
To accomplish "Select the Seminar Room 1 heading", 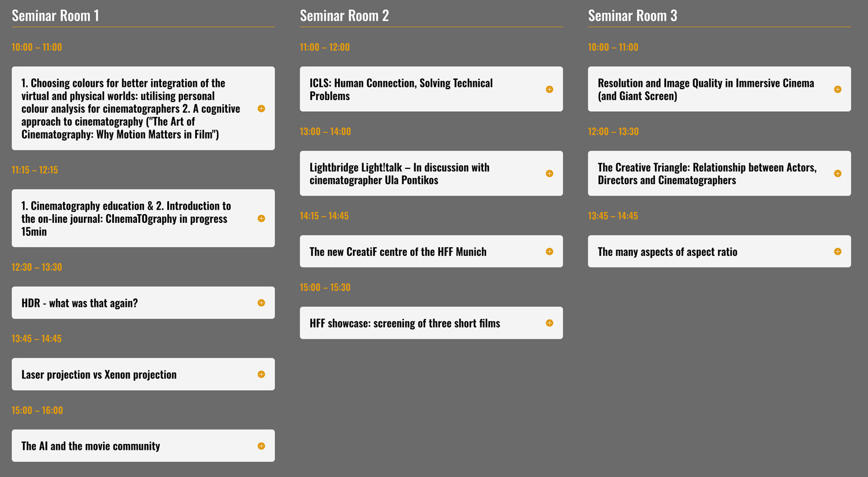I will pyautogui.click(x=55, y=16).
